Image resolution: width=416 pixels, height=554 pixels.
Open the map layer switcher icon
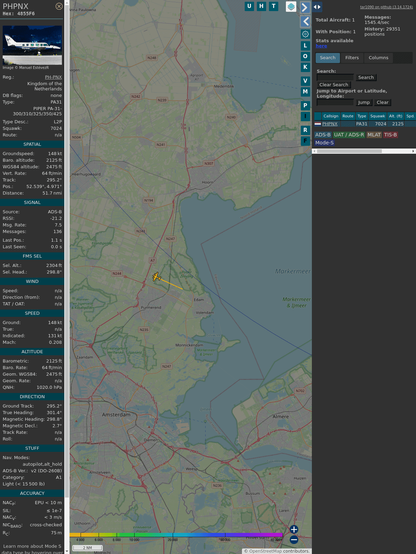(x=291, y=7)
